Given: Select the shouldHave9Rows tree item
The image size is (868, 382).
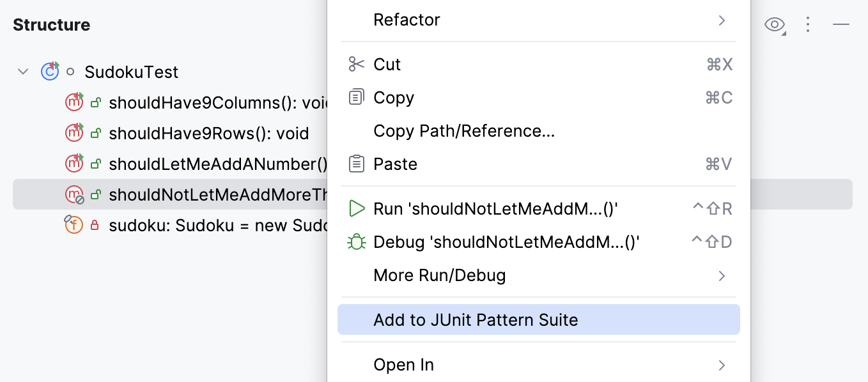Looking at the screenshot, I should [x=210, y=133].
